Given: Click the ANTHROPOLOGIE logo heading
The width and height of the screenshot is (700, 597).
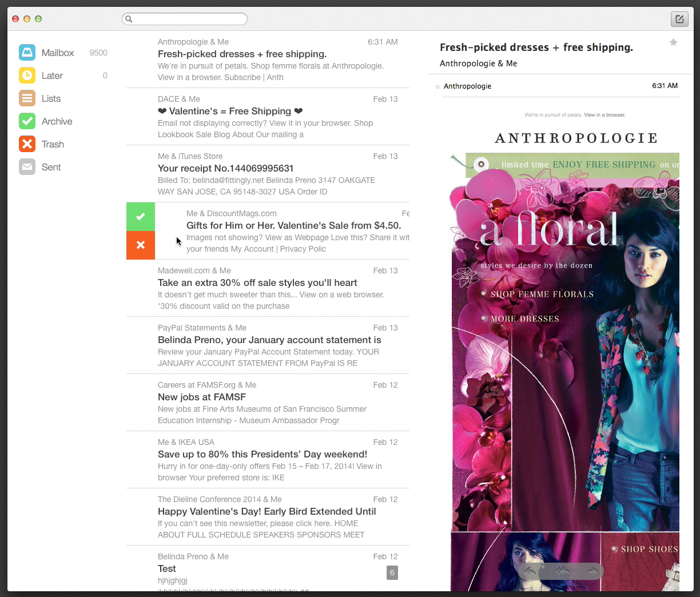Looking at the screenshot, I should pos(576,138).
